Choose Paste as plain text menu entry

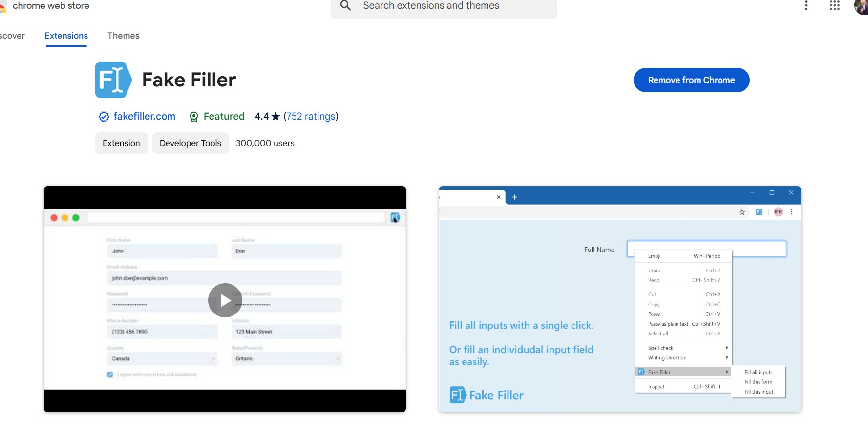(x=684, y=324)
